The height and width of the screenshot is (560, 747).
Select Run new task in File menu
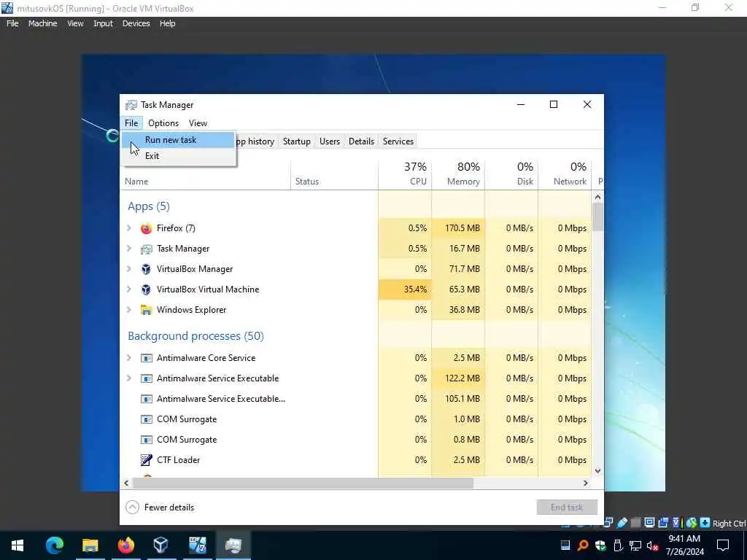[x=178, y=140]
